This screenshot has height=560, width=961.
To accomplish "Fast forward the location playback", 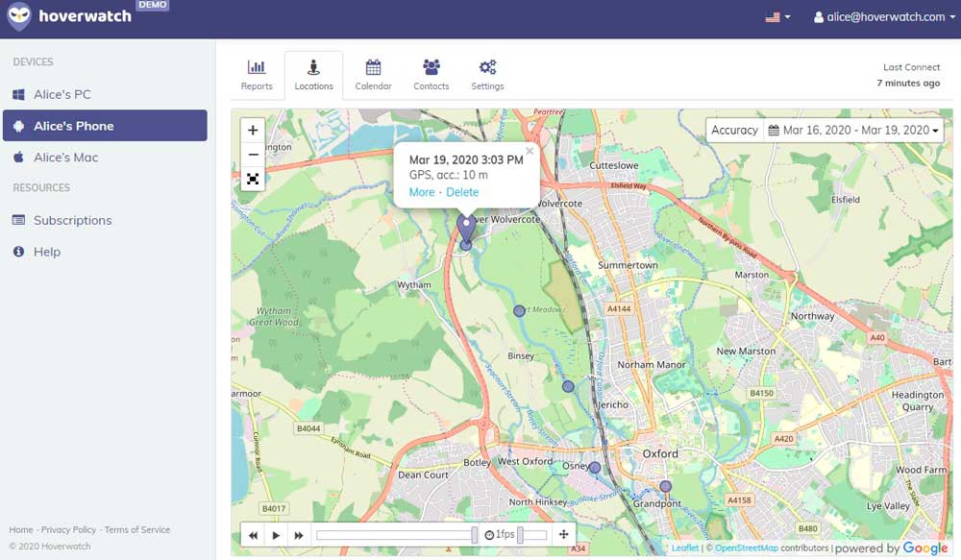I will [299, 535].
